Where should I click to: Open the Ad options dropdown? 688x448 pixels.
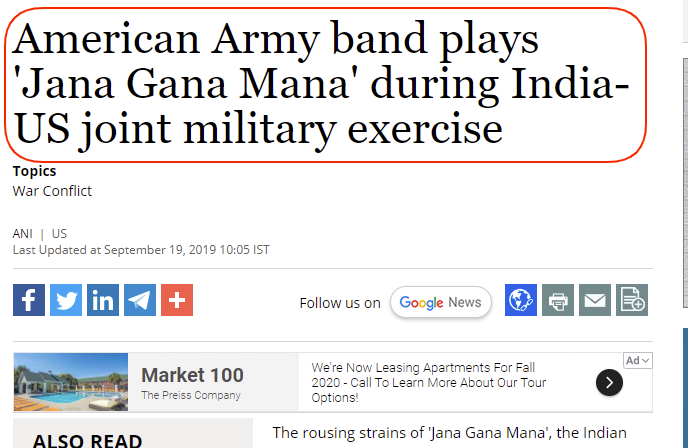coord(638,361)
